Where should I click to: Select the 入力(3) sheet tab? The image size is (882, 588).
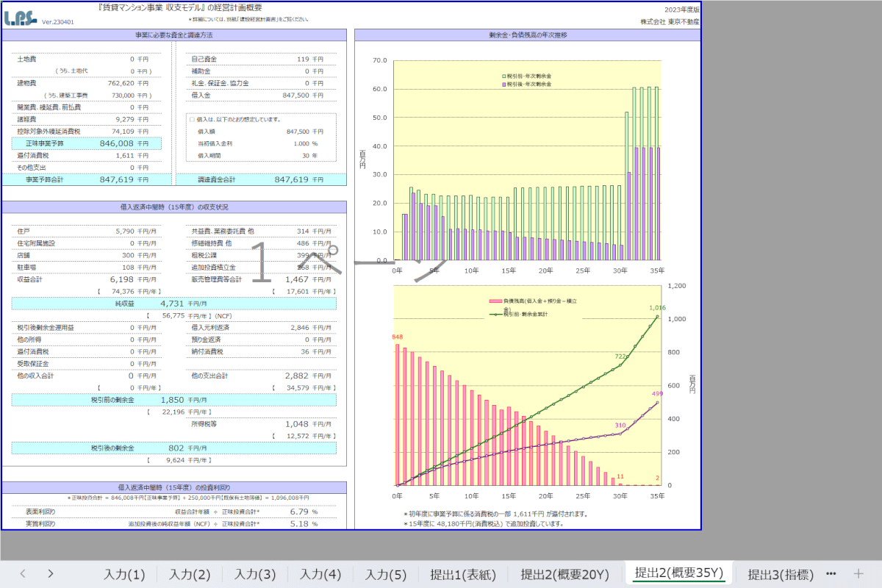[x=255, y=574]
